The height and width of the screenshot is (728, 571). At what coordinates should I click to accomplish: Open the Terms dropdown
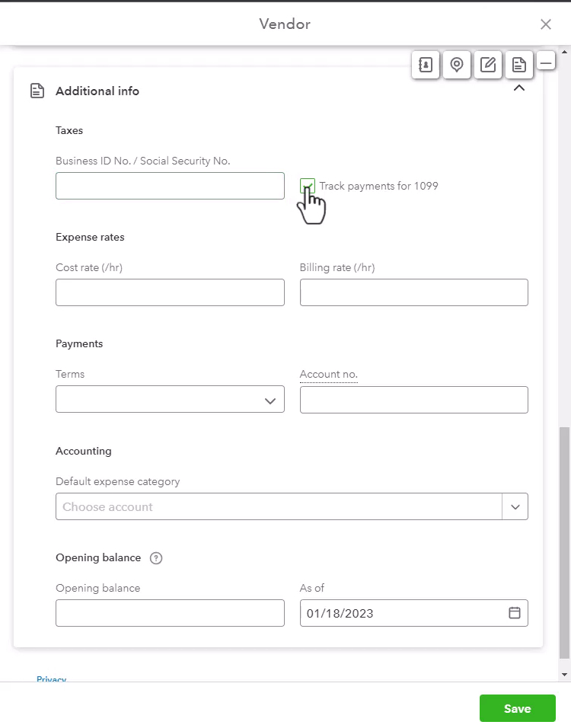(170, 399)
